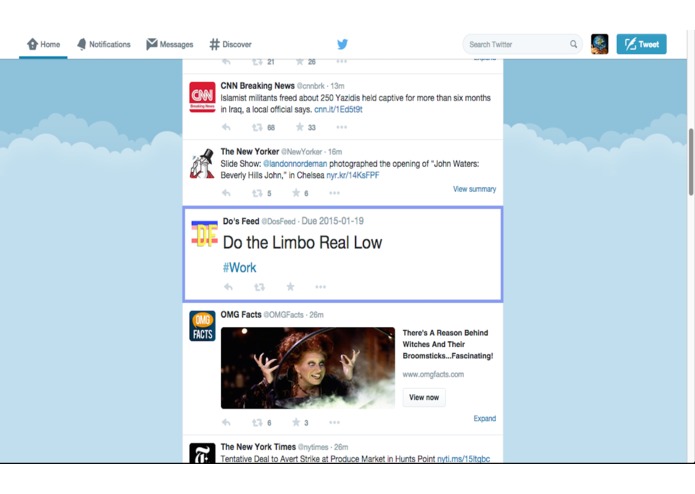Favorite the OMG Facts tweet
Image resolution: width=695 pixels, height=494 pixels.
tap(296, 422)
